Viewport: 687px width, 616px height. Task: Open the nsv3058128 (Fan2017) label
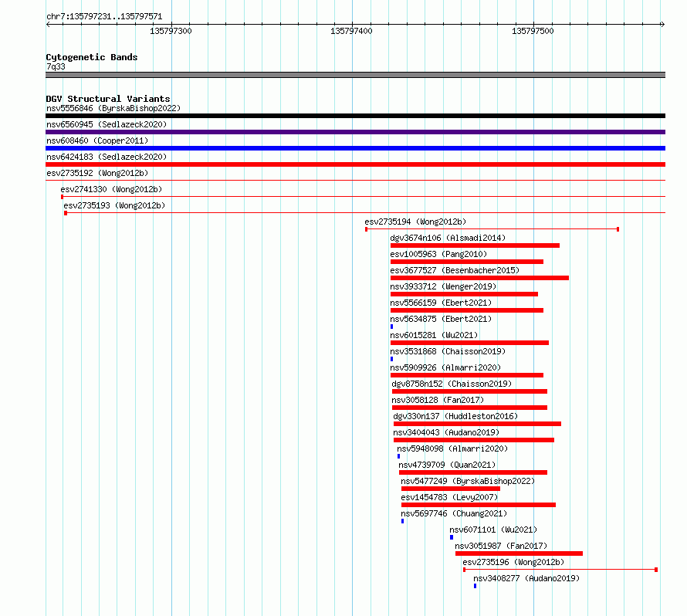(438, 400)
